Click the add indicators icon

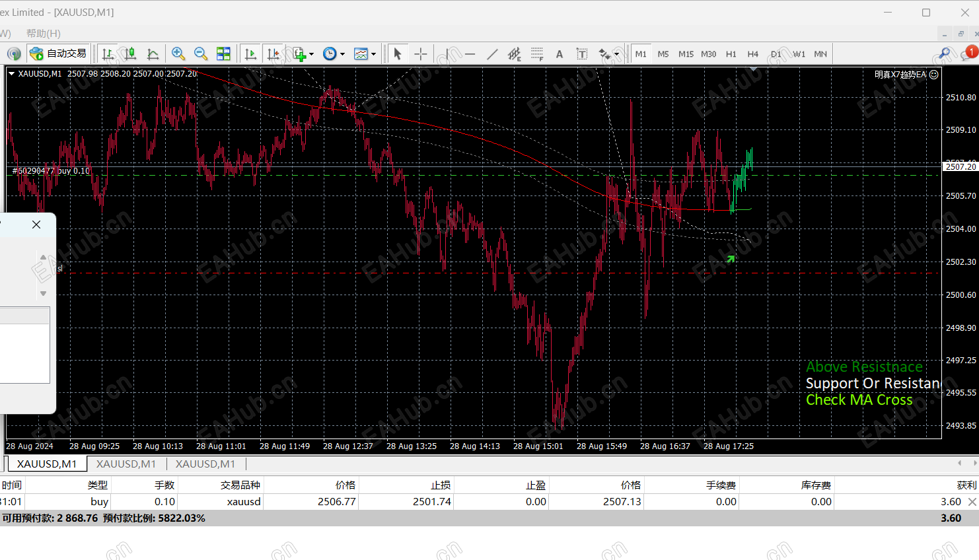[299, 53]
